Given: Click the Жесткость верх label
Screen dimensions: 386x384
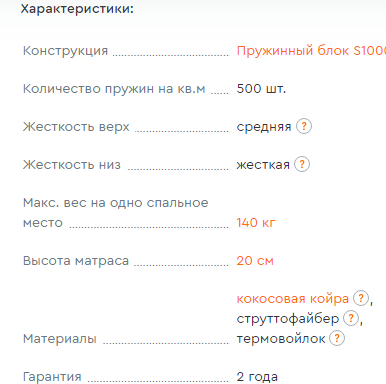Looking at the screenshot, I should [x=76, y=127].
